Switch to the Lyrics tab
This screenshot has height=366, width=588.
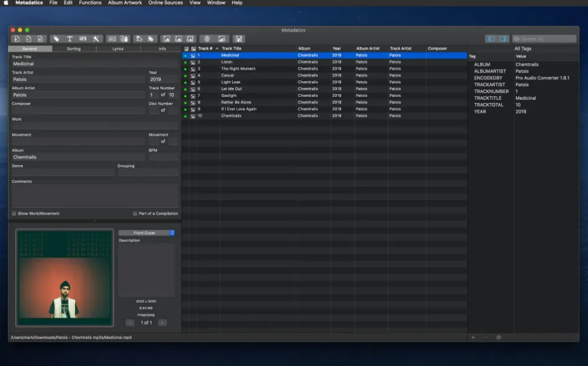[x=118, y=49]
